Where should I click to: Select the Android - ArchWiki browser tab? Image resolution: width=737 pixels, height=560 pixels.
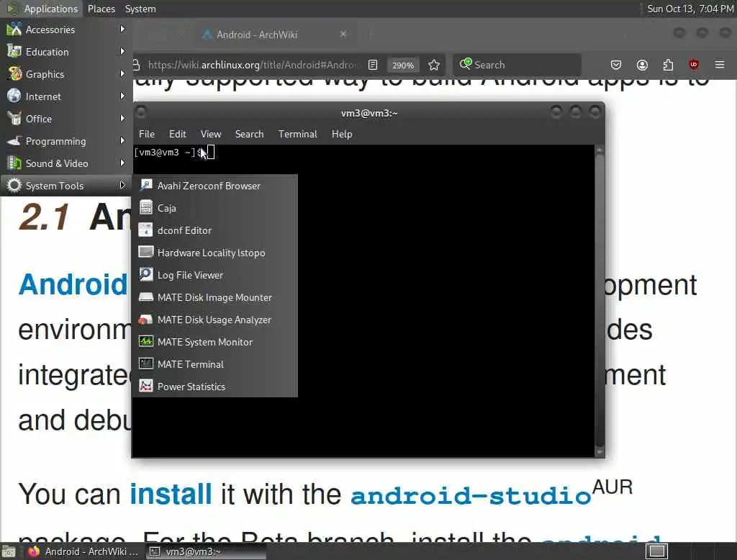(x=275, y=35)
